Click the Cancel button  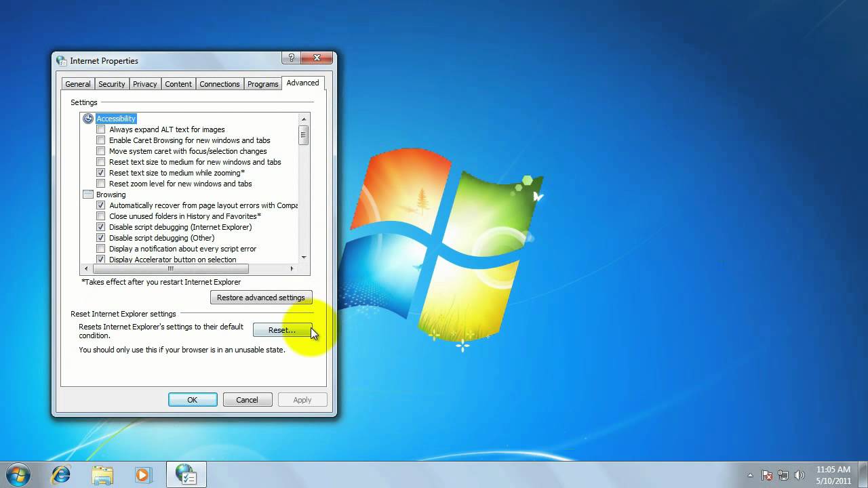(x=247, y=400)
